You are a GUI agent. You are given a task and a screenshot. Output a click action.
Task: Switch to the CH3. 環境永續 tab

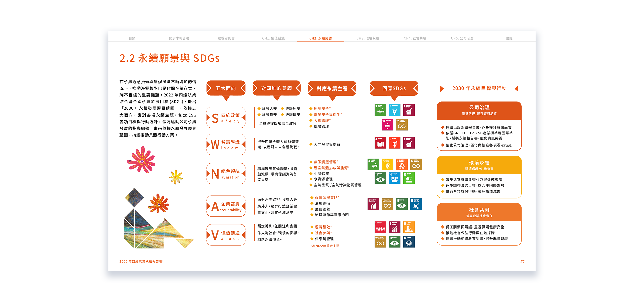[x=368, y=38]
